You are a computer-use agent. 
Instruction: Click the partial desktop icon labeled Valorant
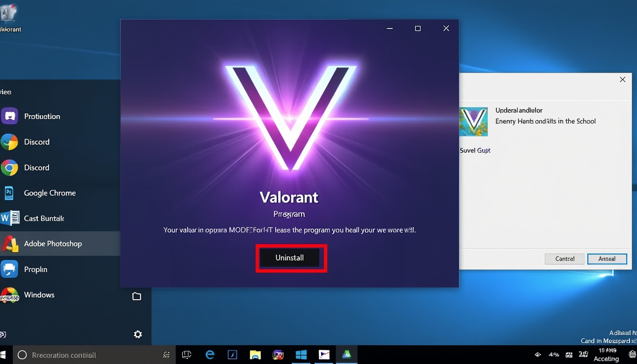tap(9, 19)
